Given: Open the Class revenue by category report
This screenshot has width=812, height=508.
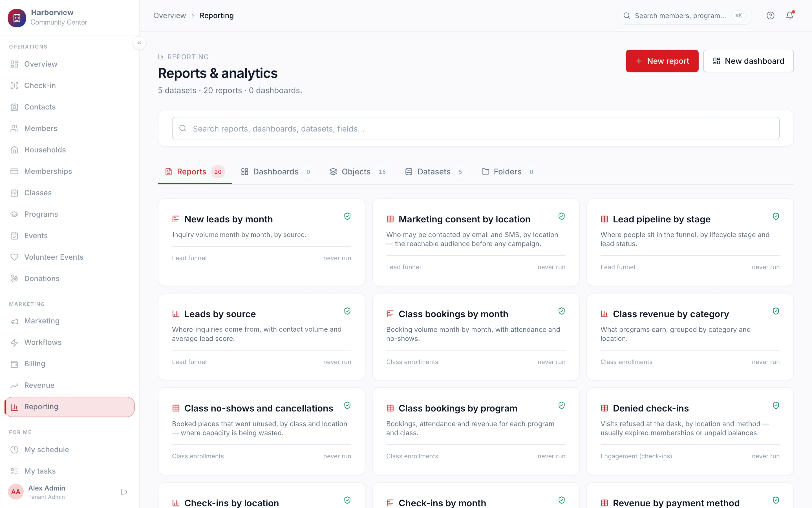Looking at the screenshot, I should (x=690, y=337).
